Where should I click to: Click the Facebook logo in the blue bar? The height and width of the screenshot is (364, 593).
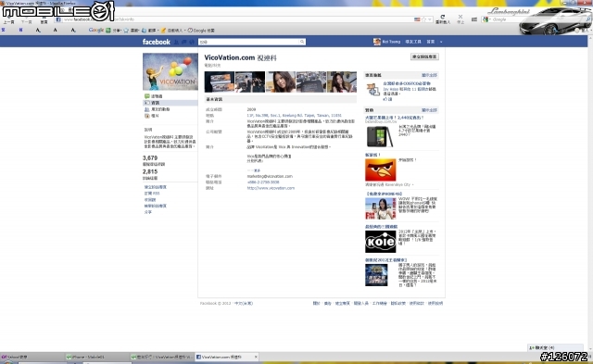(157, 42)
